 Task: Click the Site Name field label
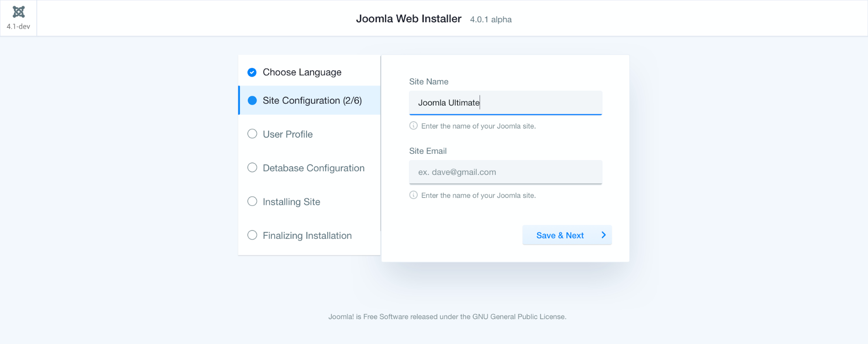coord(429,82)
